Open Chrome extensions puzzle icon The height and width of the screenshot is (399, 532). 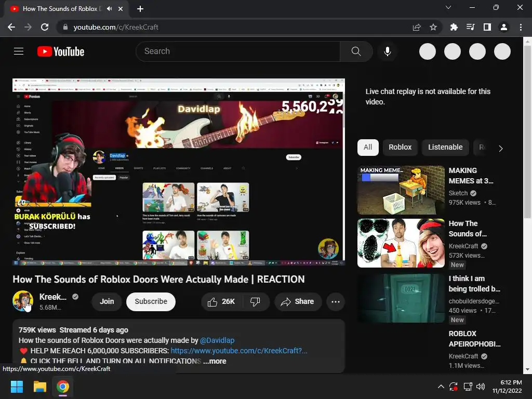[454, 27]
